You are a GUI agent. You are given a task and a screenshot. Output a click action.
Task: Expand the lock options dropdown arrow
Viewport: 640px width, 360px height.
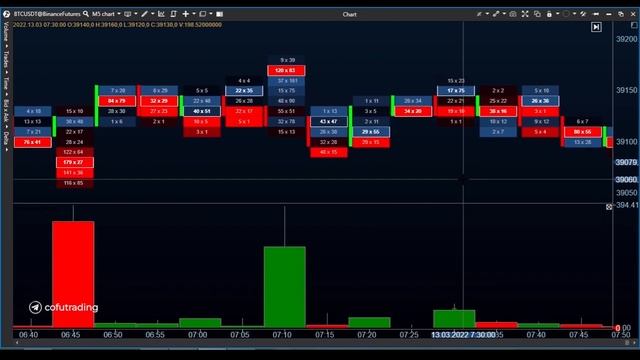(558, 14)
